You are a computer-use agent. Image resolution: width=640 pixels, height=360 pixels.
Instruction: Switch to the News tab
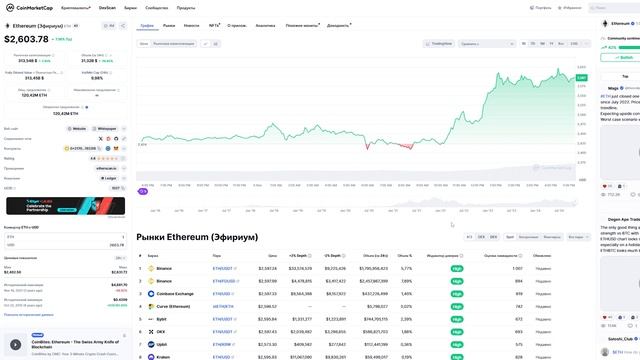[x=191, y=26]
